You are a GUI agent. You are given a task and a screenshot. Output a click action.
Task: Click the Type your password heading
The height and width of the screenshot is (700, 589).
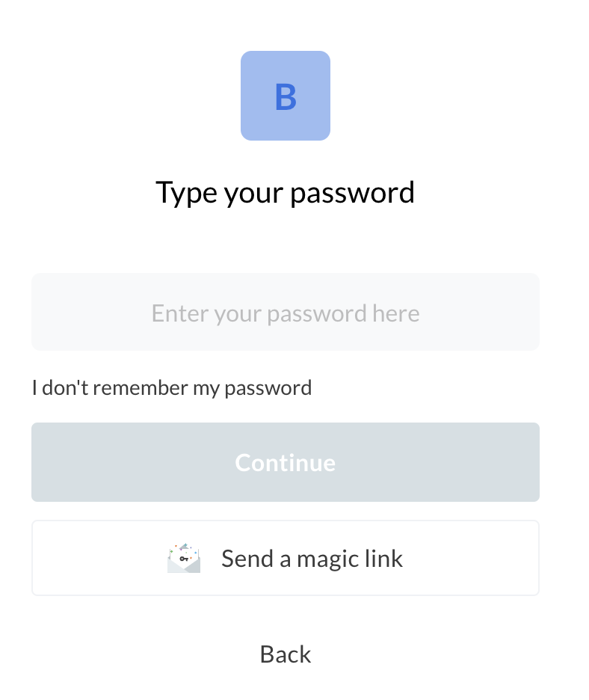pyautogui.click(x=285, y=193)
